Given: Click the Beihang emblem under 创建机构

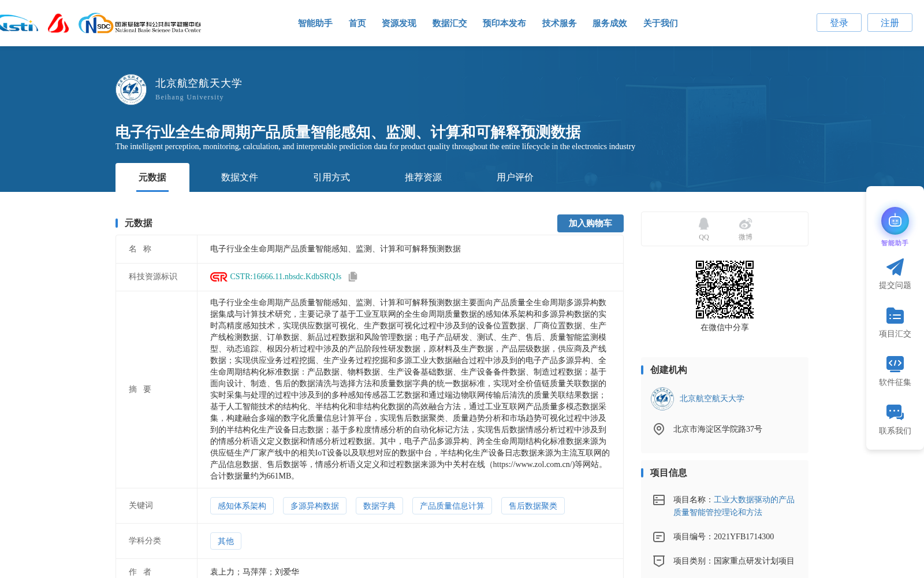Looking at the screenshot, I should (662, 399).
